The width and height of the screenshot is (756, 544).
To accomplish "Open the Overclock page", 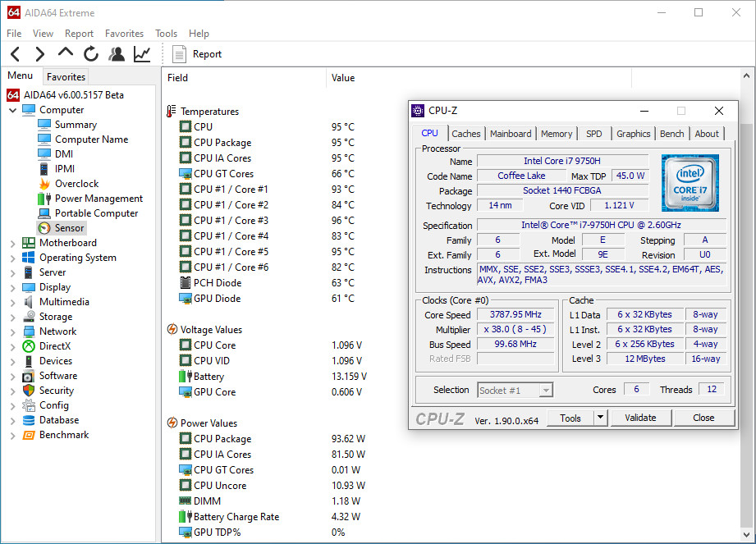I will [x=76, y=184].
